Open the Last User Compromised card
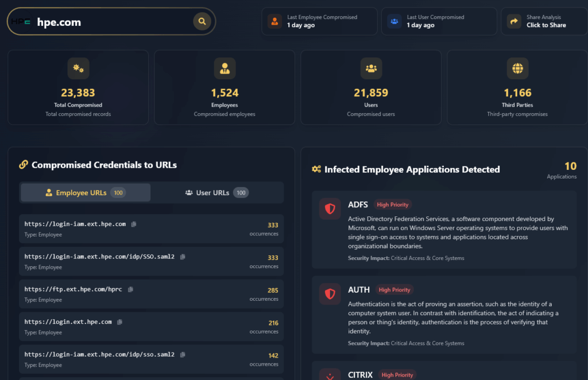This screenshot has width=588, height=380. click(439, 22)
